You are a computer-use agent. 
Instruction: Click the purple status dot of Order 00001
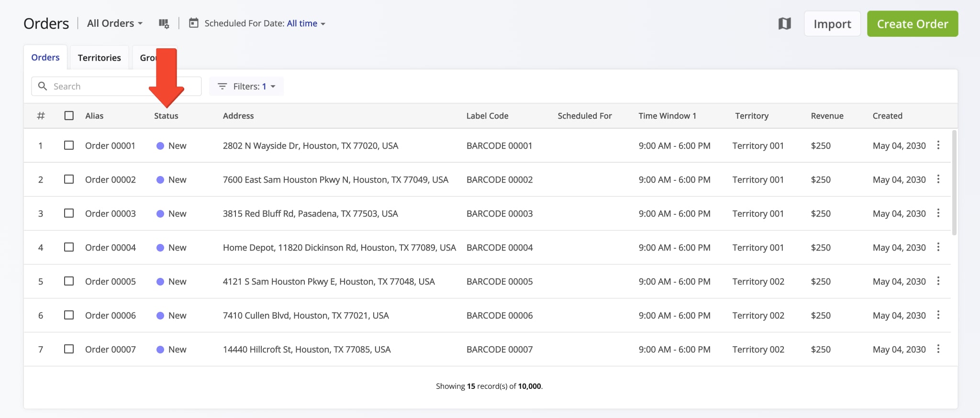160,146
